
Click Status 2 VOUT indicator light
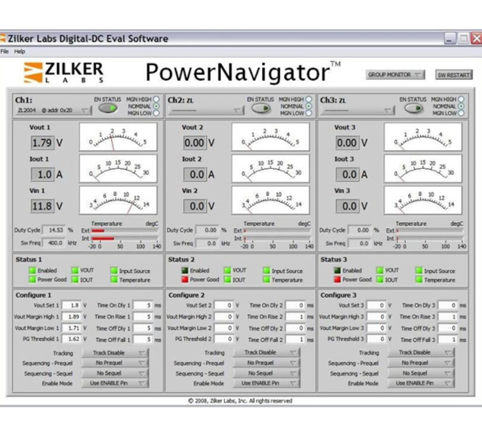pos(227,270)
